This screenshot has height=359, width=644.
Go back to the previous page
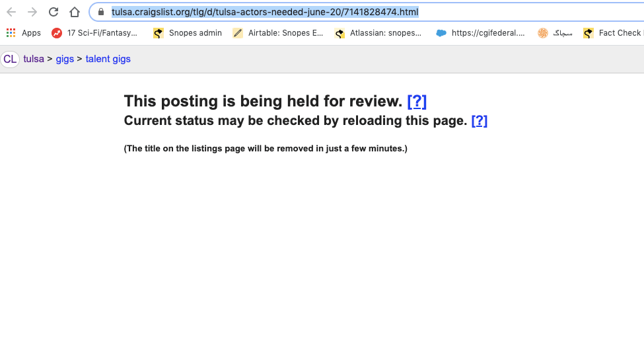11,12
